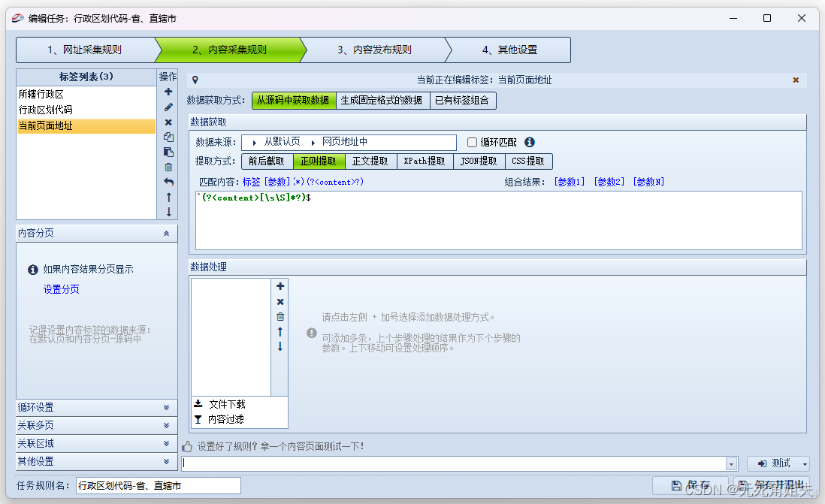
Task: Add a new tag with the plus icon
Action: coord(168,92)
